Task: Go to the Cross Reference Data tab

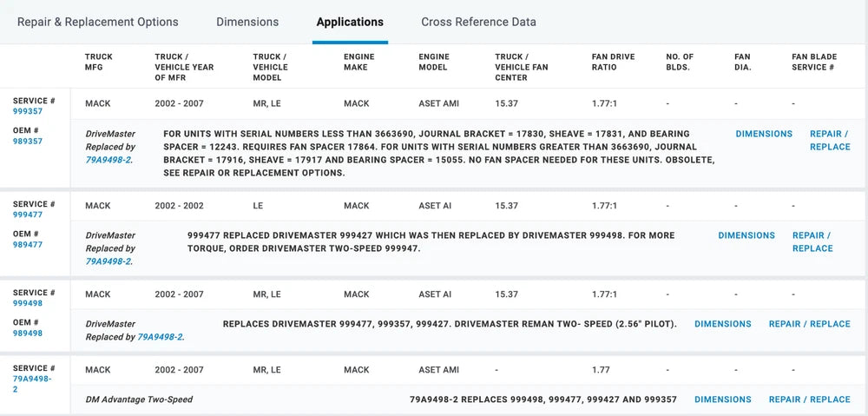Action: [x=478, y=22]
